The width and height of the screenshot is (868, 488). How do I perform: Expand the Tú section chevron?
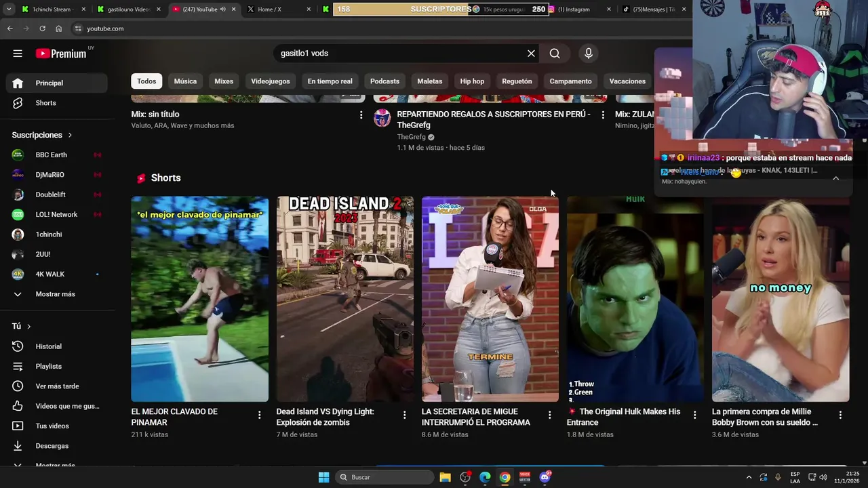28,326
